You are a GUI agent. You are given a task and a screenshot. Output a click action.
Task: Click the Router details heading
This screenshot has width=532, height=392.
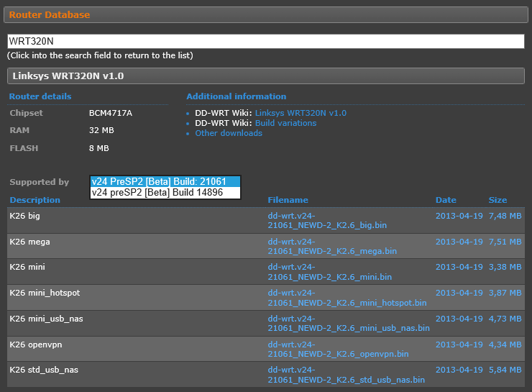(40, 96)
